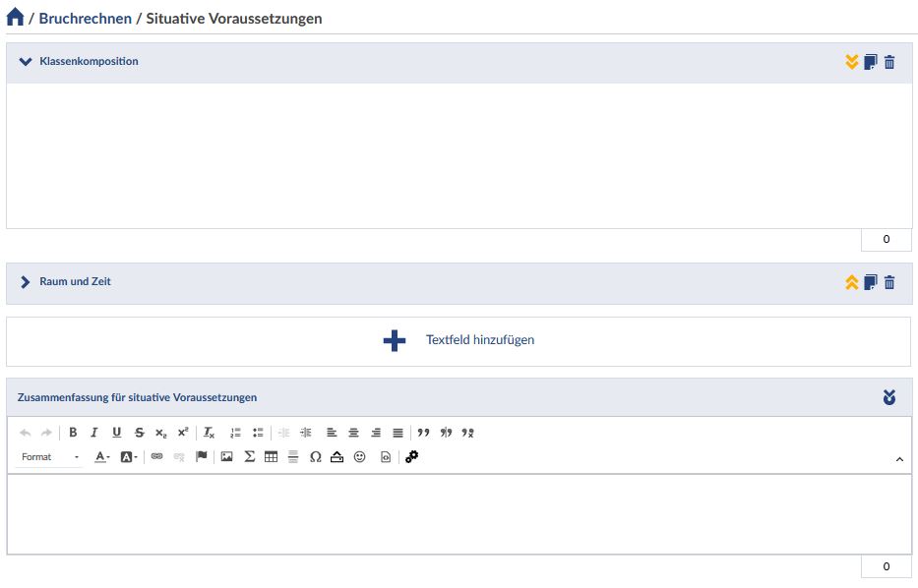Click into the Zusammenfassung text area

point(459,514)
